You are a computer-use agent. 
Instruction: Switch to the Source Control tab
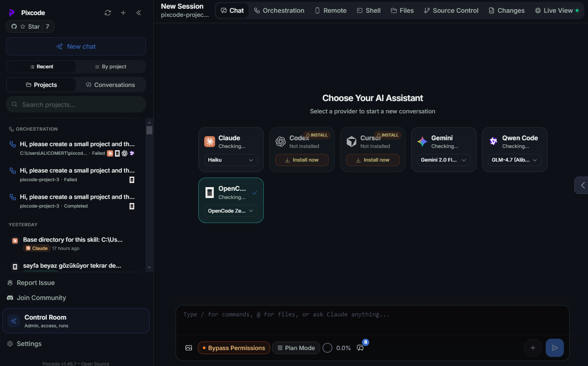pos(451,10)
